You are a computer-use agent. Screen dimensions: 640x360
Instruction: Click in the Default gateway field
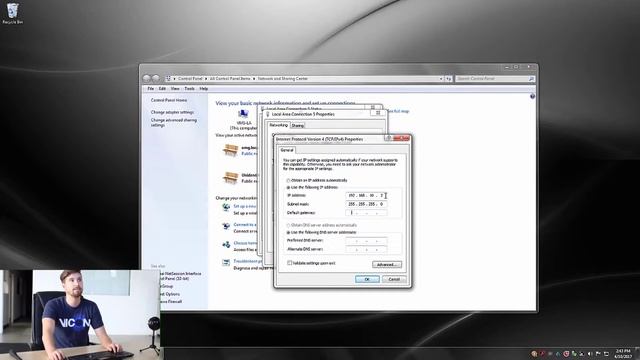[x=367, y=213]
